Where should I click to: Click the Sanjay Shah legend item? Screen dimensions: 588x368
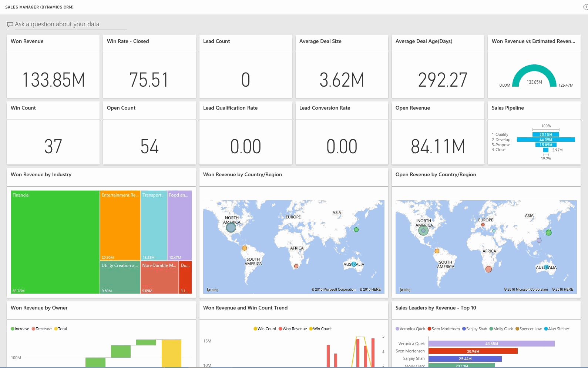click(x=475, y=329)
